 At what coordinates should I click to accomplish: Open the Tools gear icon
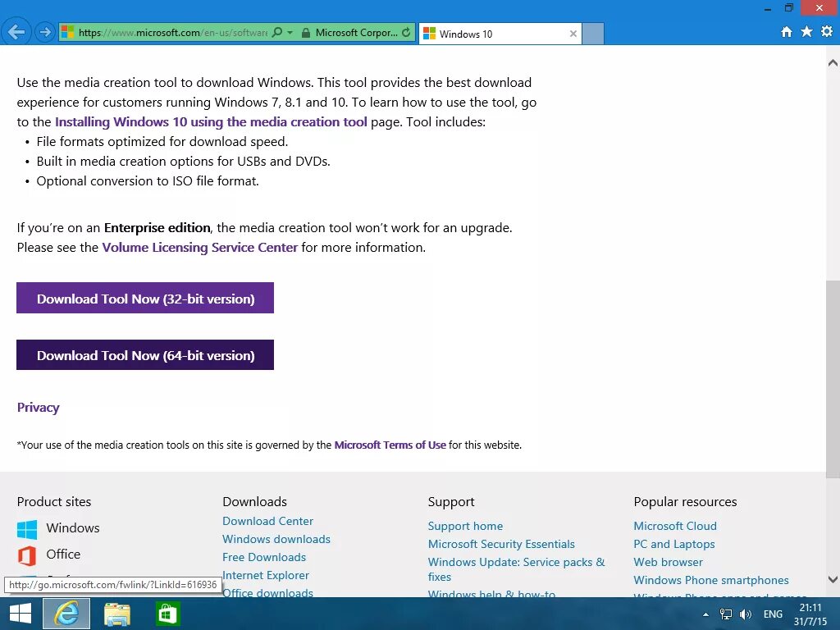pos(827,32)
